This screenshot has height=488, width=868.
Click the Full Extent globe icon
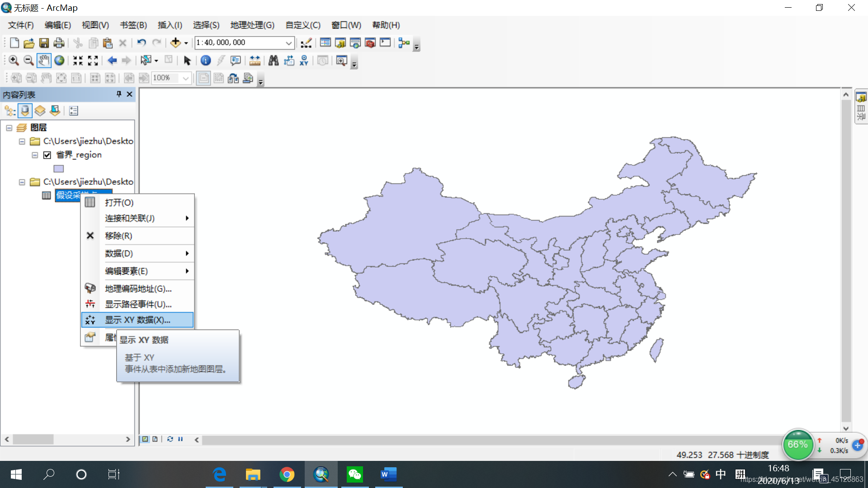coord(59,61)
